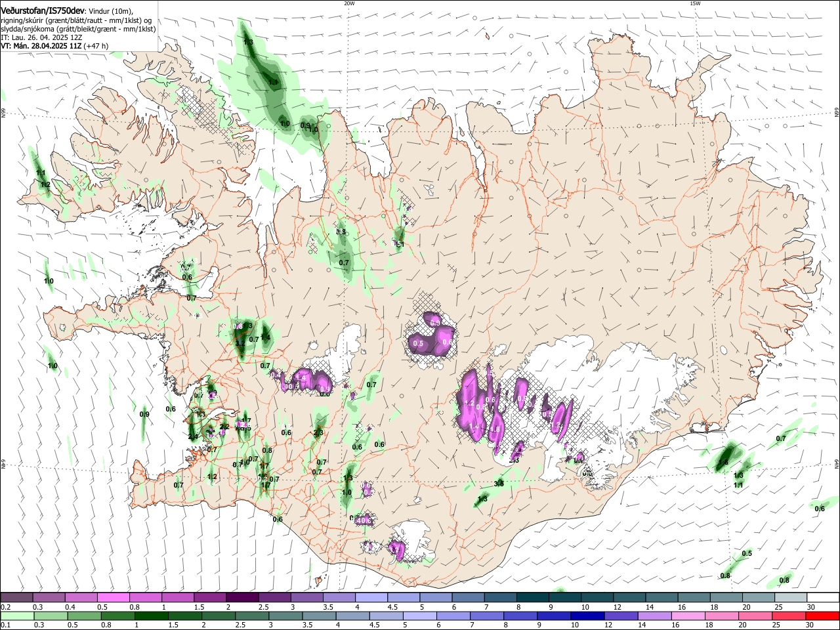Click the 20W longitude label
Screen dimensions: 840x630
(x=348, y=4)
